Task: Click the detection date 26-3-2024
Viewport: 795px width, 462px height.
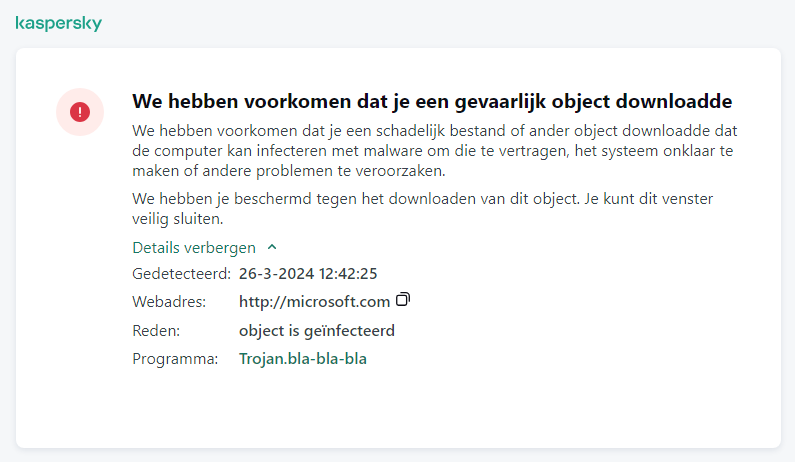Action: 275,273
